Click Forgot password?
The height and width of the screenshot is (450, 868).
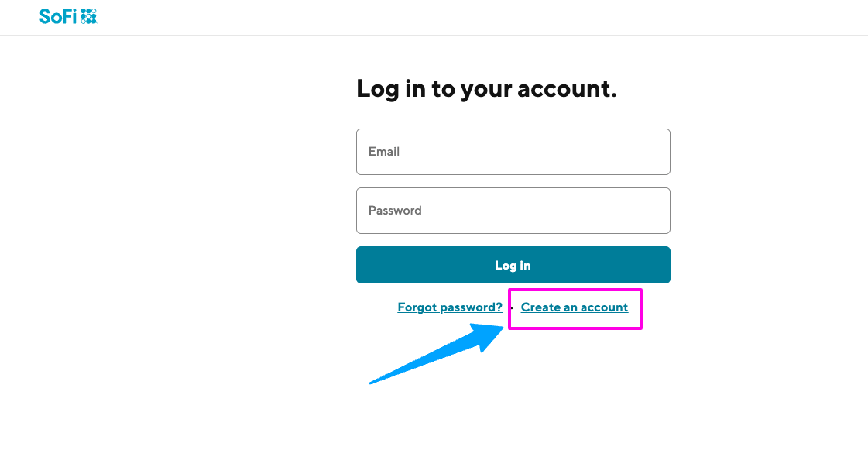coord(449,307)
